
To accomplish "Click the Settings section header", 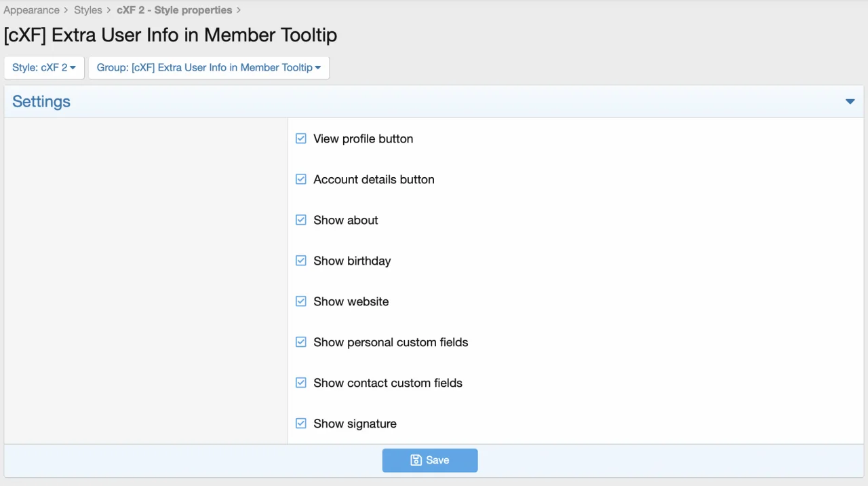I will 41,101.
